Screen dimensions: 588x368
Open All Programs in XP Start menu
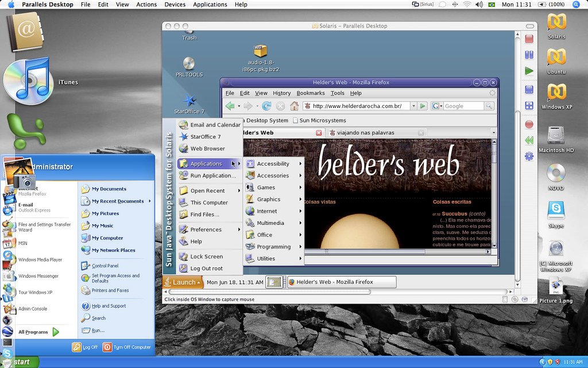click(38, 332)
